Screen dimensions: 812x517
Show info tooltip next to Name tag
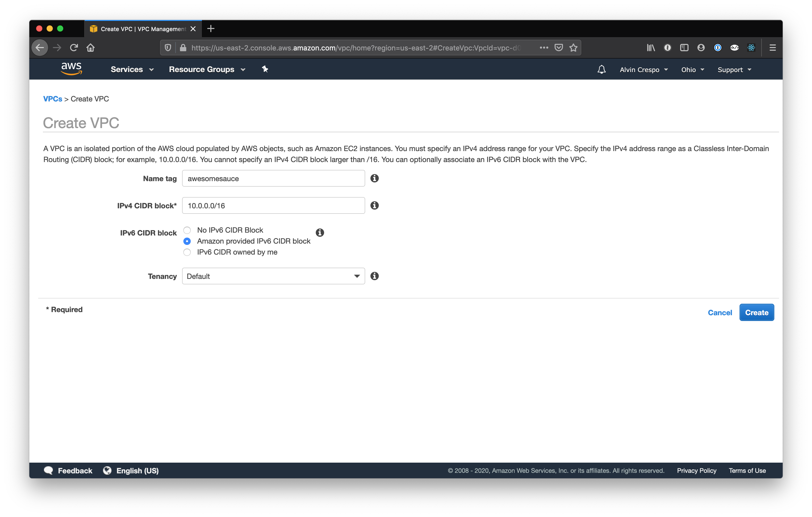pyautogui.click(x=374, y=178)
